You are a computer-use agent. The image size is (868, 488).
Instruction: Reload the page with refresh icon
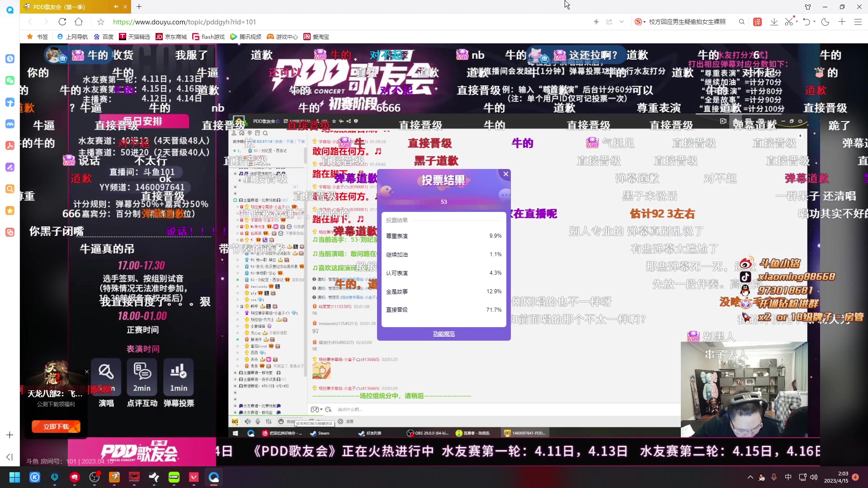pos(62,22)
